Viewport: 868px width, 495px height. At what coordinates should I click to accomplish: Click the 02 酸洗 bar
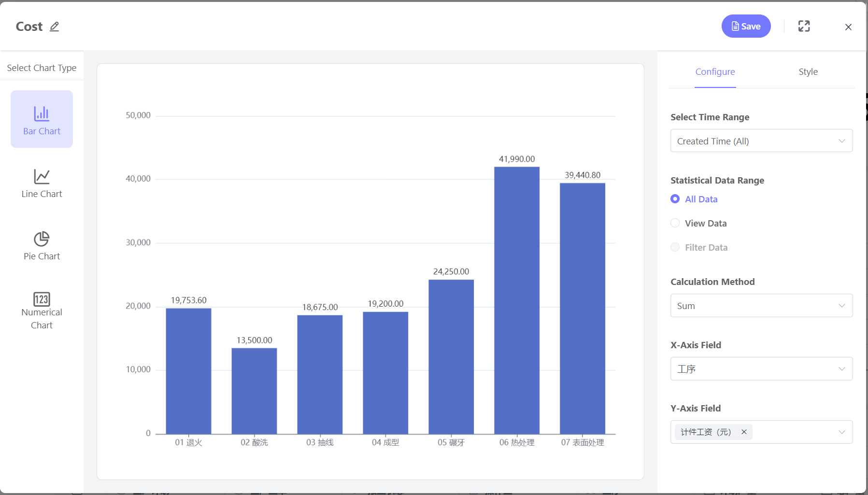tap(254, 391)
